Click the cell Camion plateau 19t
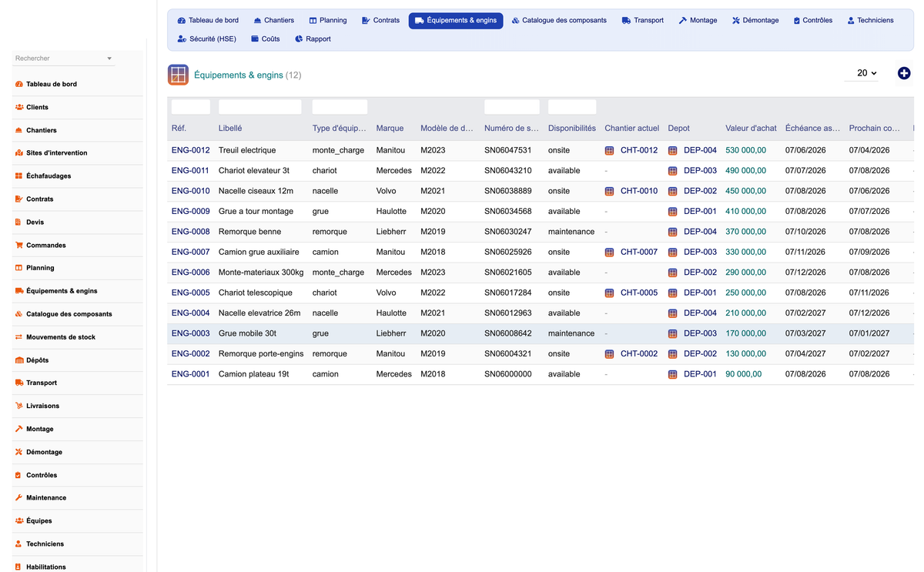 tap(253, 374)
